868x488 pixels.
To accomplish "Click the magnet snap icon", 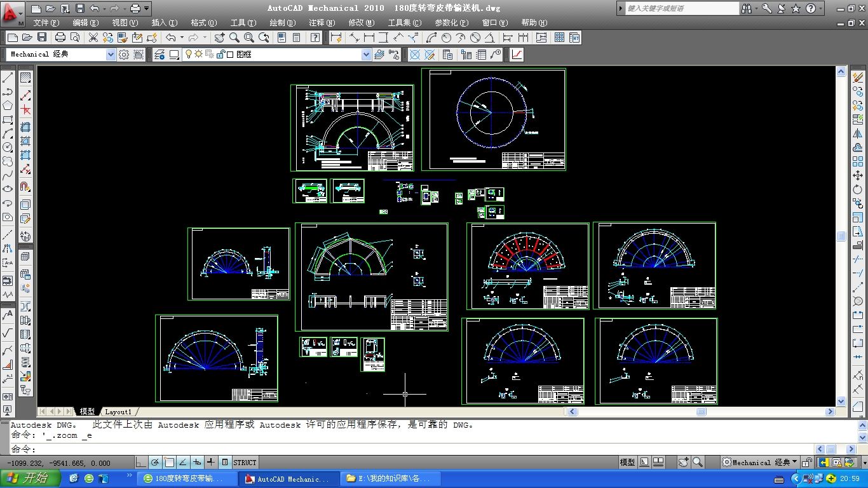I will (x=25, y=187).
